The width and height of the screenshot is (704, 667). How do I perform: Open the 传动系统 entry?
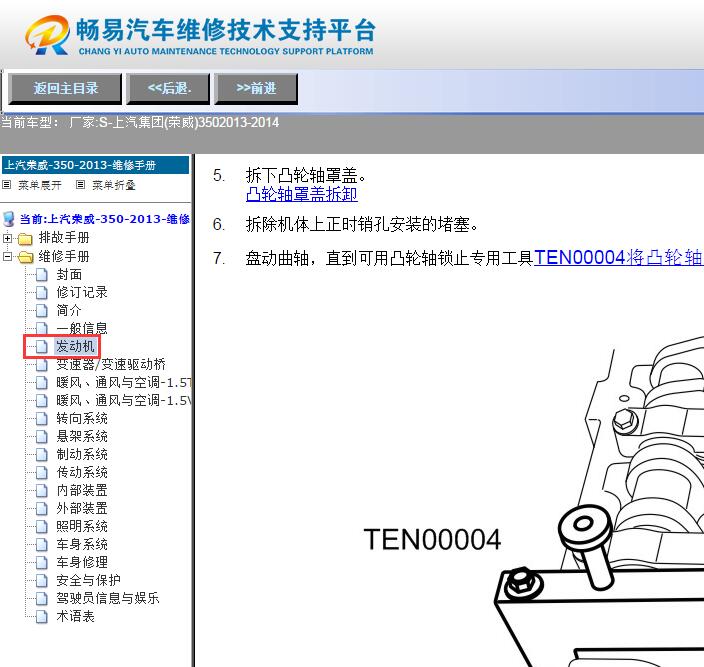coord(82,472)
